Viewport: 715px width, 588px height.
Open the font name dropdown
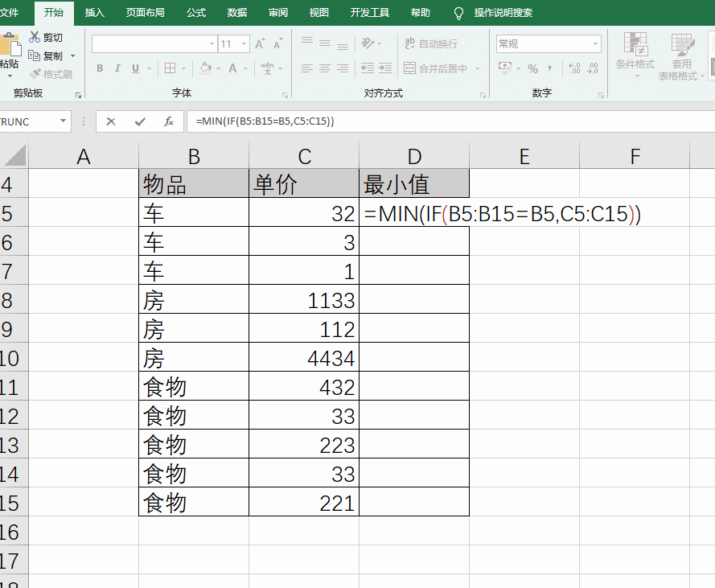coord(212,43)
